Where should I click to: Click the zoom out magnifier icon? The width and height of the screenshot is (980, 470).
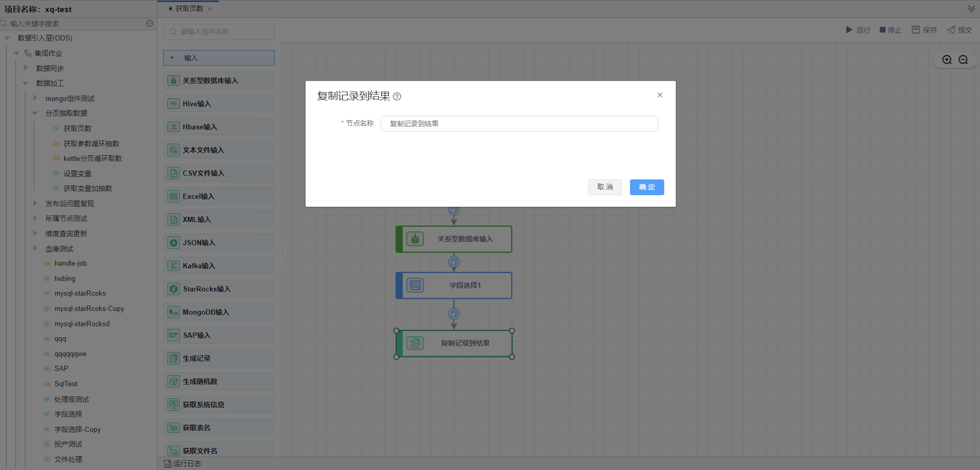click(963, 60)
